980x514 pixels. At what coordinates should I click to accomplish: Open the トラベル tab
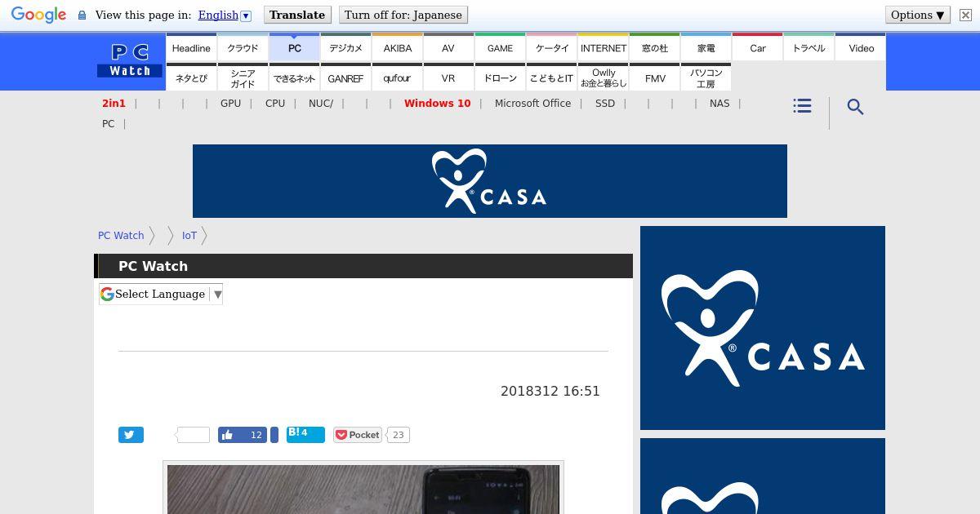[x=808, y=47]
